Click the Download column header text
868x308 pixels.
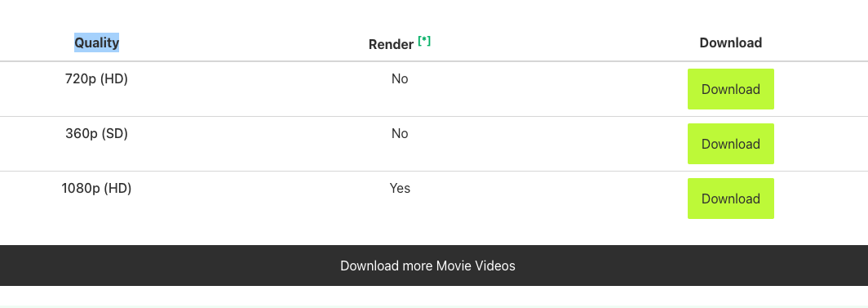pos(731,42)
